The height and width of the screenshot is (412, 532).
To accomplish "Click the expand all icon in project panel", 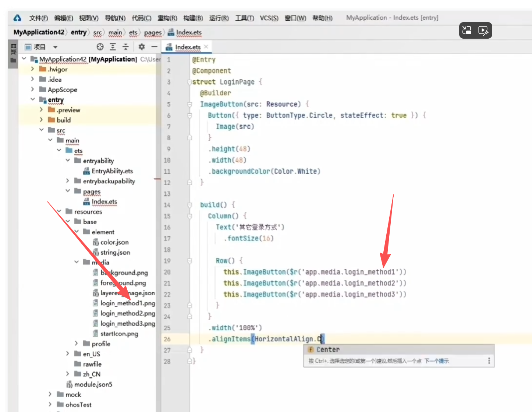I will [x=113, y=47].
